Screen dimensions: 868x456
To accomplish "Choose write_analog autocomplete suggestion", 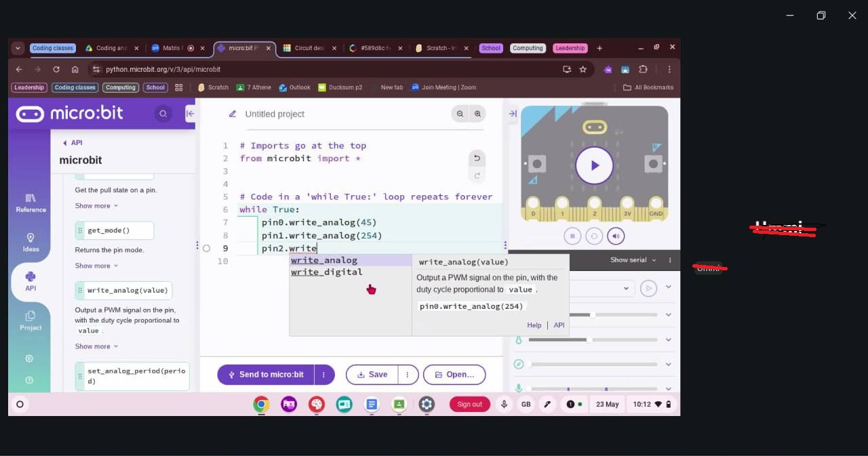I will (350, 260).
